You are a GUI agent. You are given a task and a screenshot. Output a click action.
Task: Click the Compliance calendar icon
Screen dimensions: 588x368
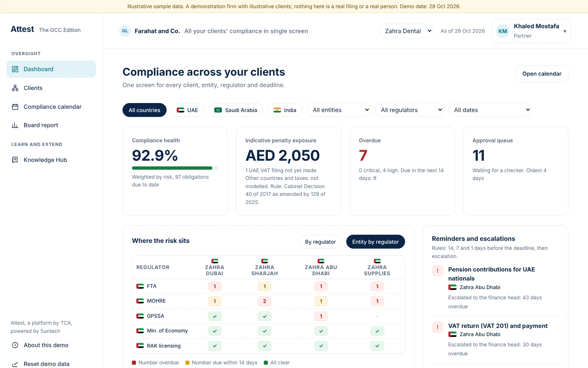pyautogui.click(x=15, y=107)
